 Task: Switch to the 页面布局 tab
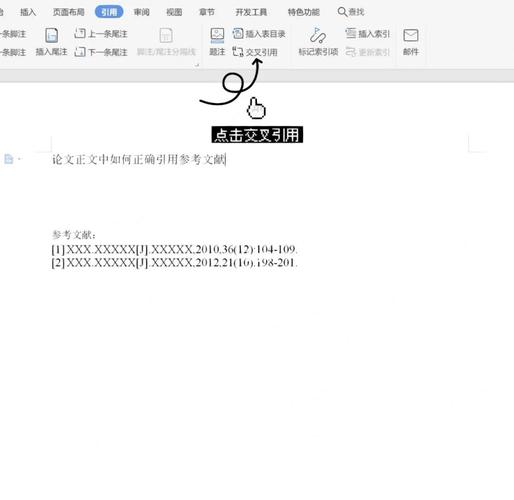click(68, 12)
